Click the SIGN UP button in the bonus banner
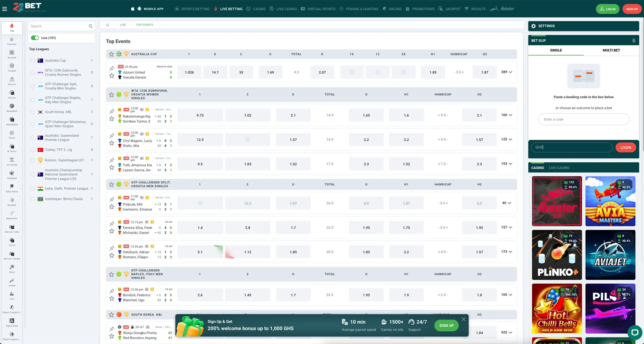Viewport: 644px width, 344px height. pyautogui.click(x=446, y=325)
